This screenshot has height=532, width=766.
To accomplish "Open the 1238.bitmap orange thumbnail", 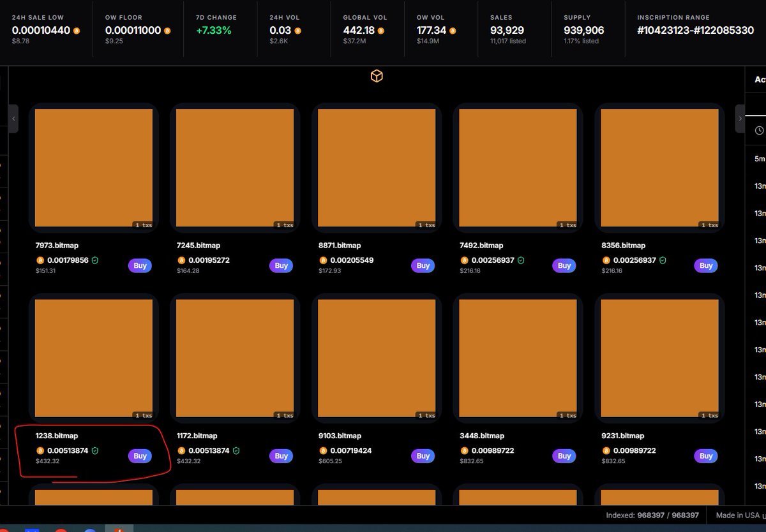I will tap(94, 358).
